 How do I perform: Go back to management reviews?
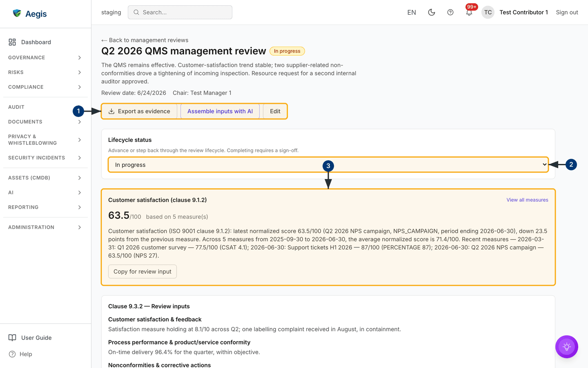click(145, 40)
